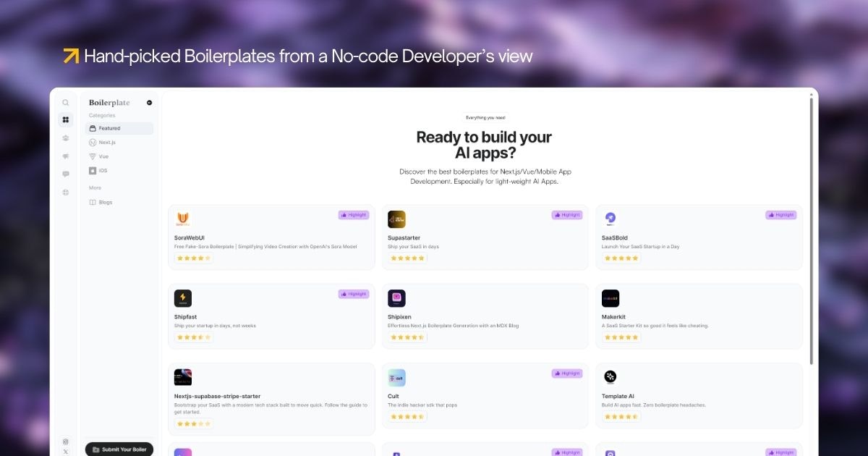This screenshot has height=456, width=868.
Task: Collapse the Boilerplate sidebar with arrow button
Action: pos(149,103)
